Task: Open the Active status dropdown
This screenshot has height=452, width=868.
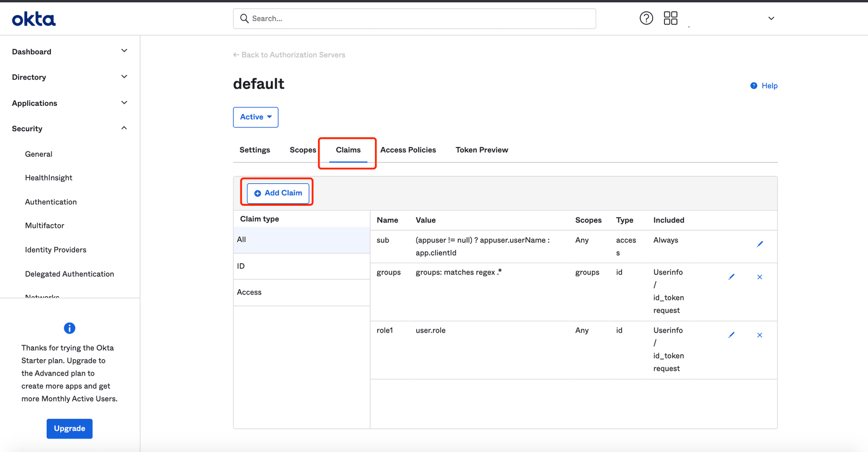Action: pyautogui.click(x=256, y=117)
